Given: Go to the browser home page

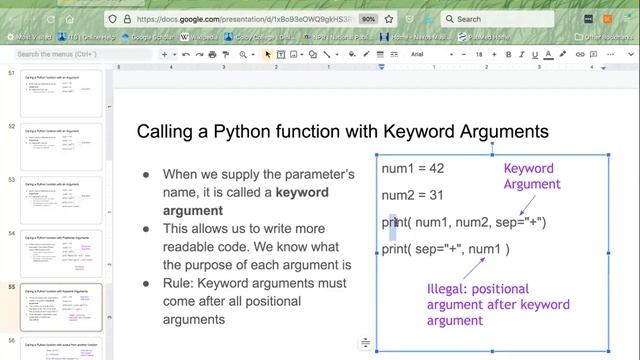Looking at the screenshot, I should click(x=70, y=19).
